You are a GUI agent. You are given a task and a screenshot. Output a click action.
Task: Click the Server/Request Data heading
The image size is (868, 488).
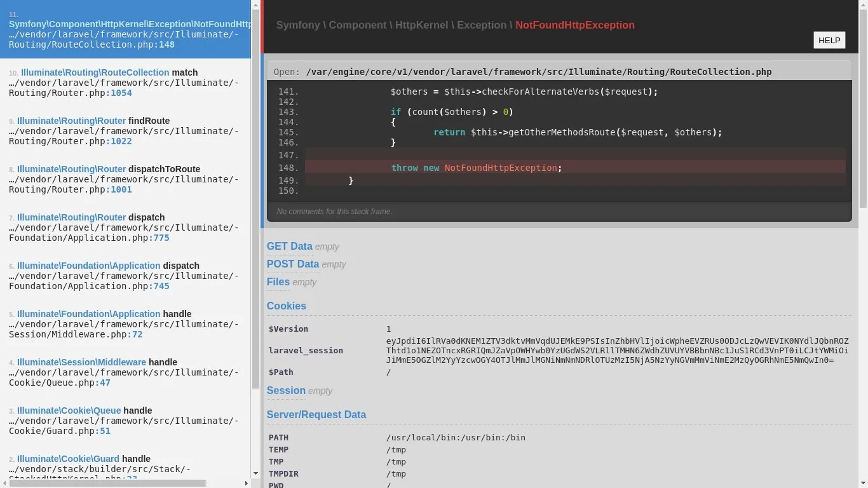(316, 415)
